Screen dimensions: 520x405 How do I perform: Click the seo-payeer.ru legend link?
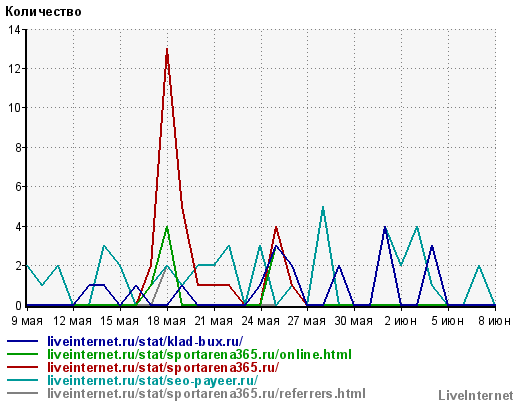tap(153, 381)
